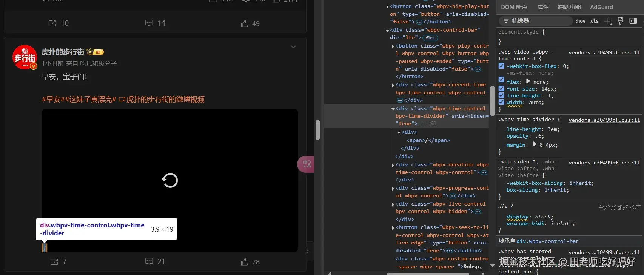Toggle the .cls class editor button
Viewport: 644px width, 275px height.
coord(595,21)
